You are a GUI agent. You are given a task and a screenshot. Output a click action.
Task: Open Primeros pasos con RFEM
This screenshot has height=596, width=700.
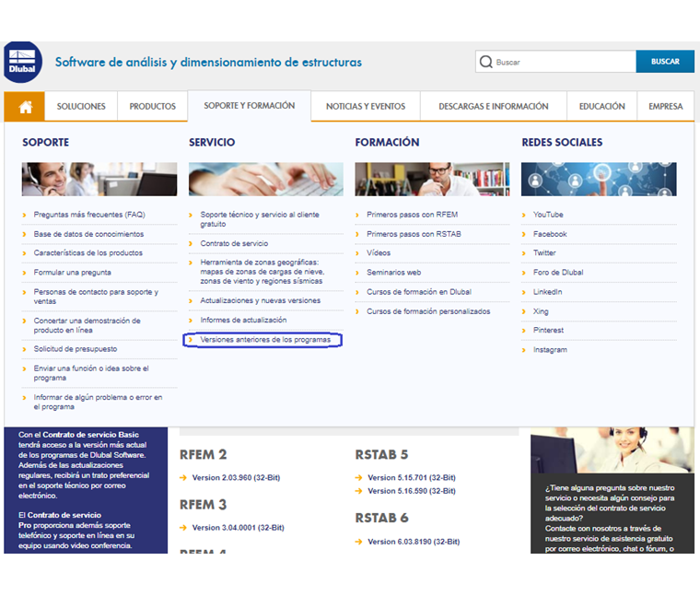(x=412, y=215)
